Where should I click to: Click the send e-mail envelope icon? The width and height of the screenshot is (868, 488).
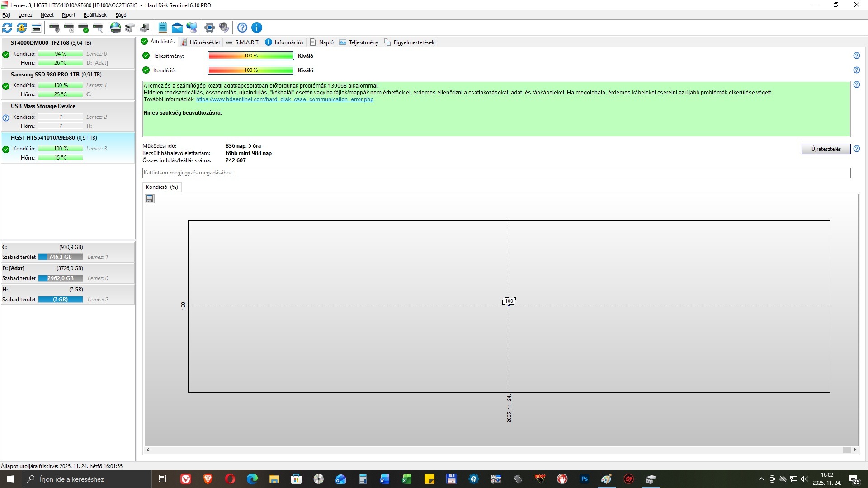(177, 28)
